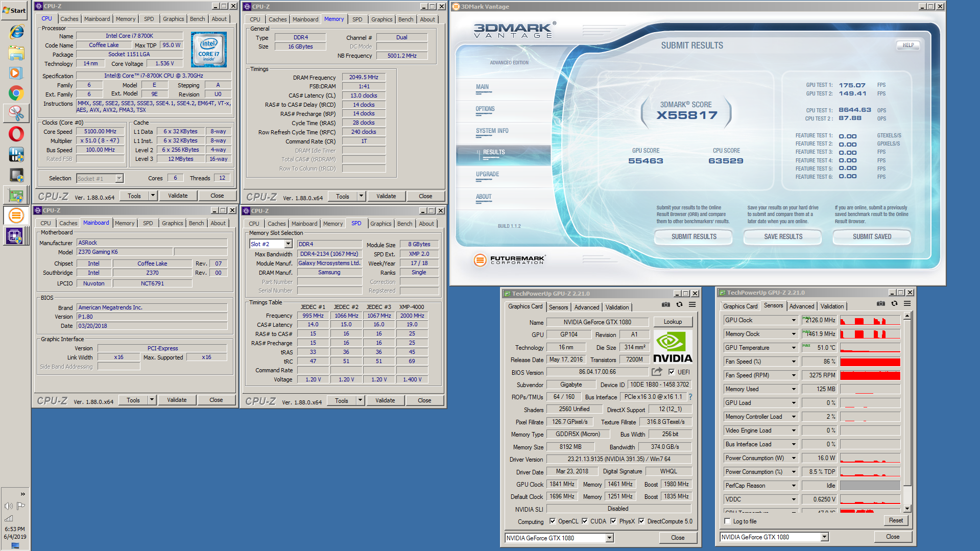The height and width of the screenshot is (551, 980).
Task: Click Validate in CPU-Z Memory window
Action: pyautogui.click(x=386, y=196)
